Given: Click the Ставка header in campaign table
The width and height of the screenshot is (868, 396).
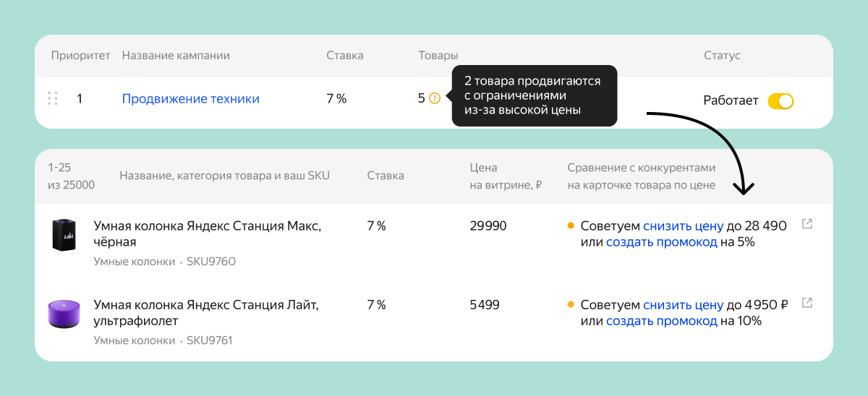Looking at the screenshot, I should point(344,56).
